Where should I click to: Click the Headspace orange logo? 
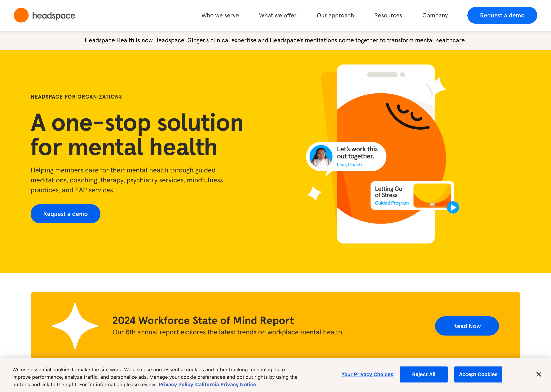[x=21, y=15]
